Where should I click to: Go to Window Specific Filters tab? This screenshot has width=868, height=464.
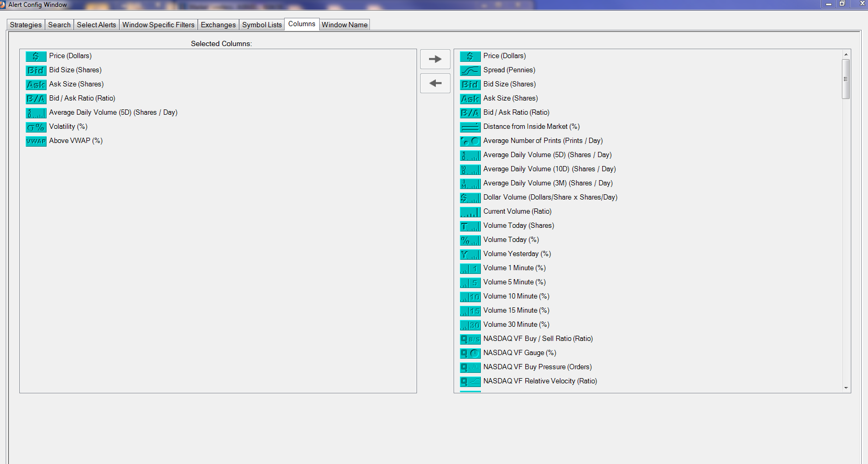point(159,25)
